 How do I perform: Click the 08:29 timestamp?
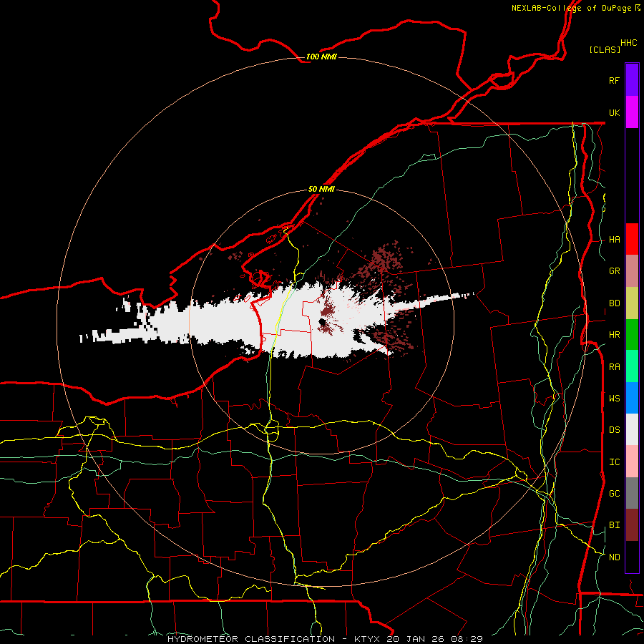pos(466,639)
